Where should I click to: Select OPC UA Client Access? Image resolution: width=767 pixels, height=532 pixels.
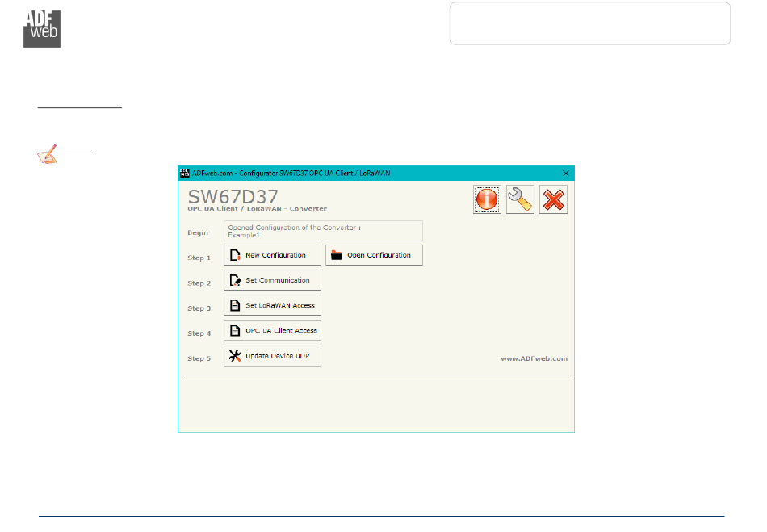tap(272, 330)
